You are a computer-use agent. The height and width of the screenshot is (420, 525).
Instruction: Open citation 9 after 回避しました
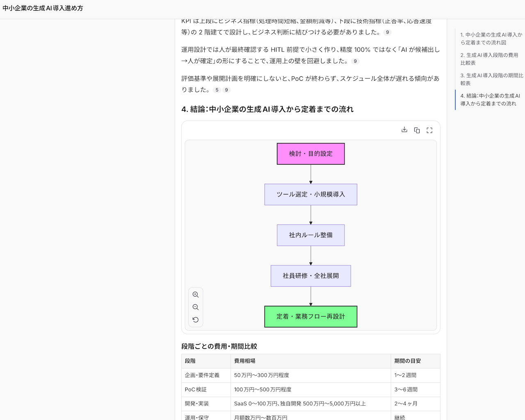355,61
